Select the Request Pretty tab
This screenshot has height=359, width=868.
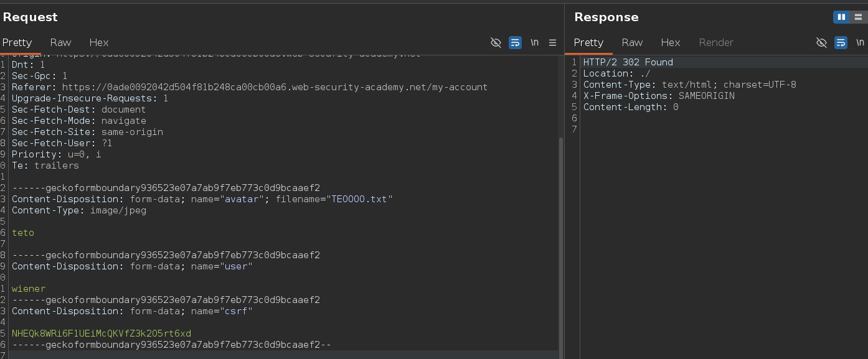tap(17, 42)
